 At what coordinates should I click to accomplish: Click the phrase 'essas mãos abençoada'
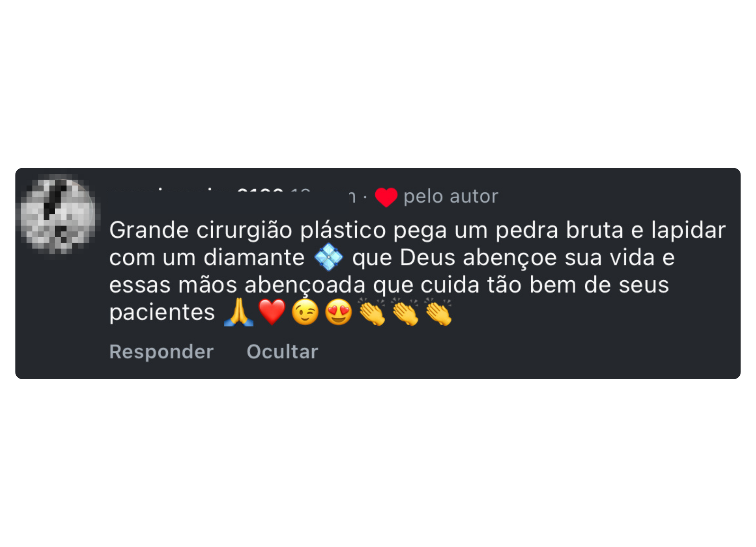[237, 285]
